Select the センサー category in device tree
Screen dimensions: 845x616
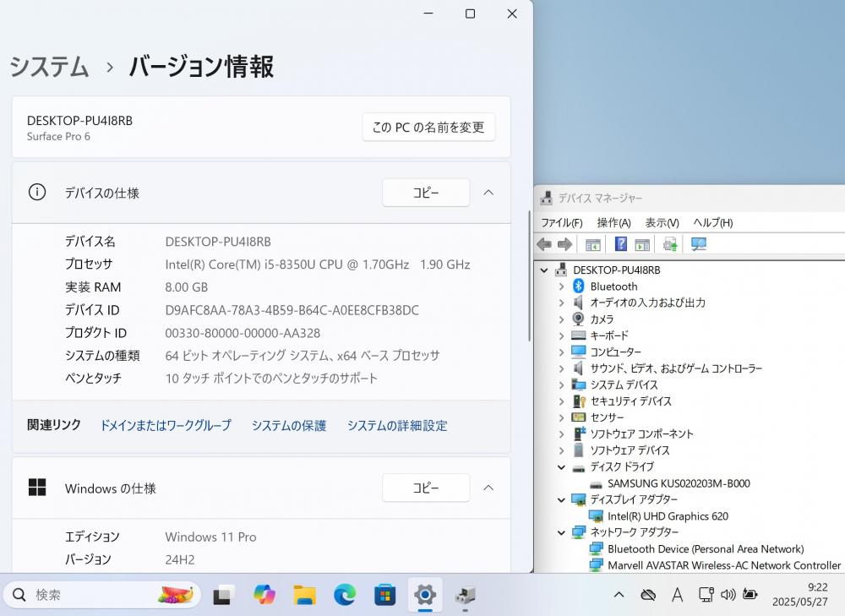tap(607, 417)
